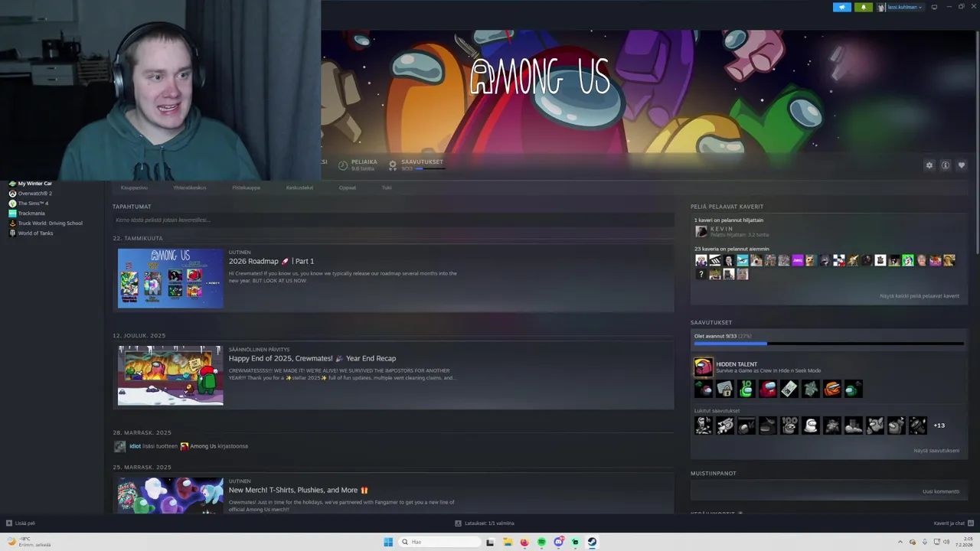
Task: Open the announcements megaphone button
Action: (x=842, y=7)
